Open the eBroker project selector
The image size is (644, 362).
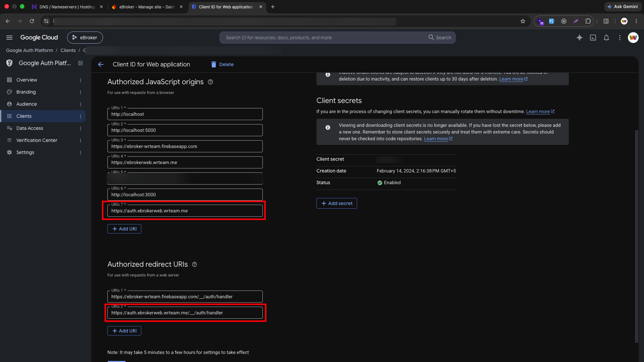click(85, 38)
